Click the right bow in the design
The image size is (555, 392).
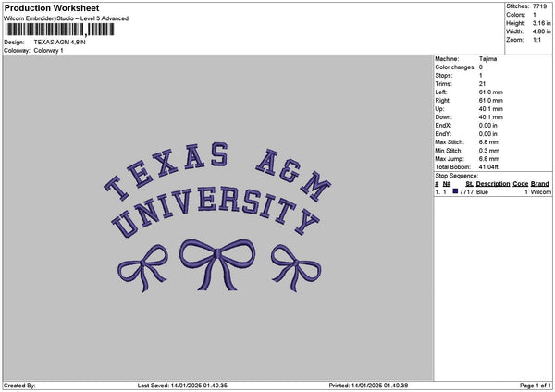(x=296, y=263)
